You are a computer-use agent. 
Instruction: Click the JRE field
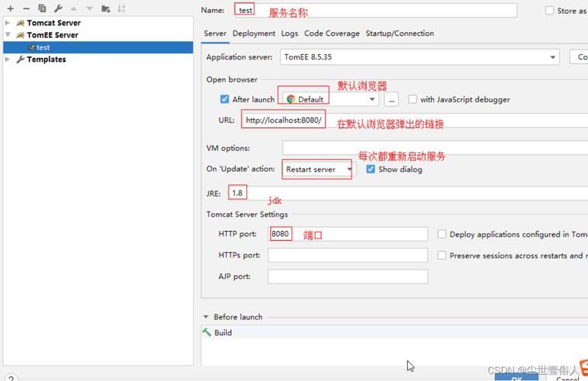coord(408,194)
